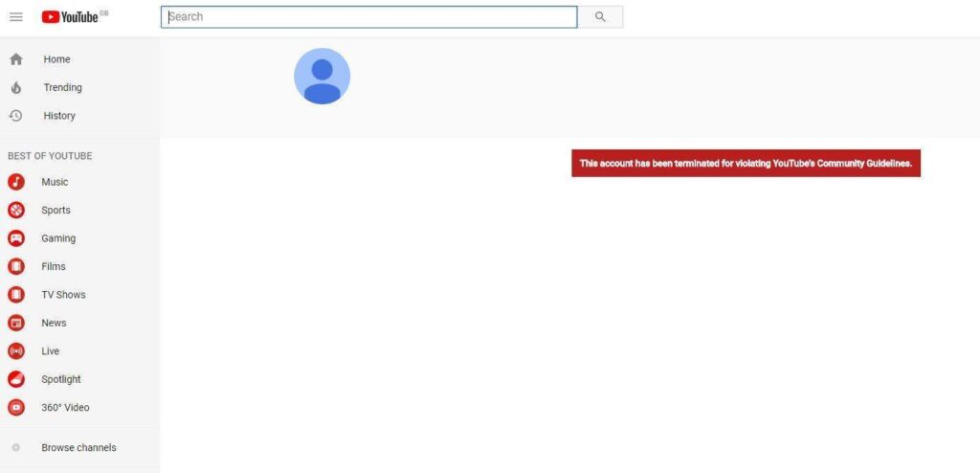Open the Spotlight channel link
This screenshot has height=473, width=980.
coord(61,379)
